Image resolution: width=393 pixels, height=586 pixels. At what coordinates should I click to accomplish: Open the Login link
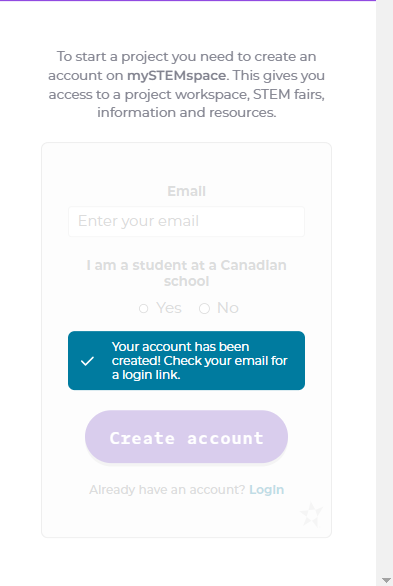[266, 490]
